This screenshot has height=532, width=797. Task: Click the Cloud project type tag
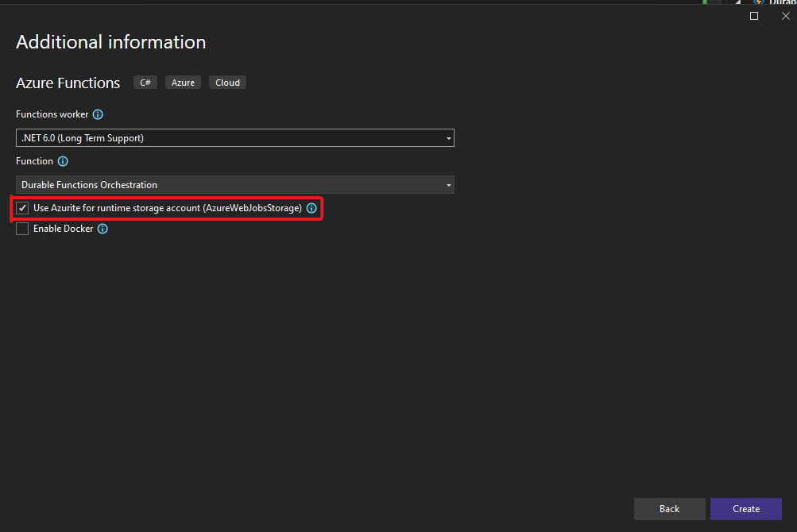pyautogui.click(x=227, y=83)
